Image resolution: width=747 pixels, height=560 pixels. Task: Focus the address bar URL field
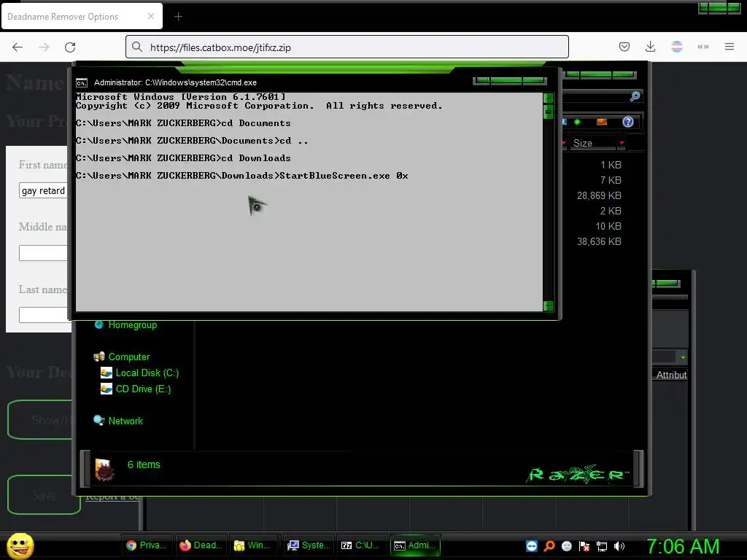pyautogui.click(x=347, y=47)
